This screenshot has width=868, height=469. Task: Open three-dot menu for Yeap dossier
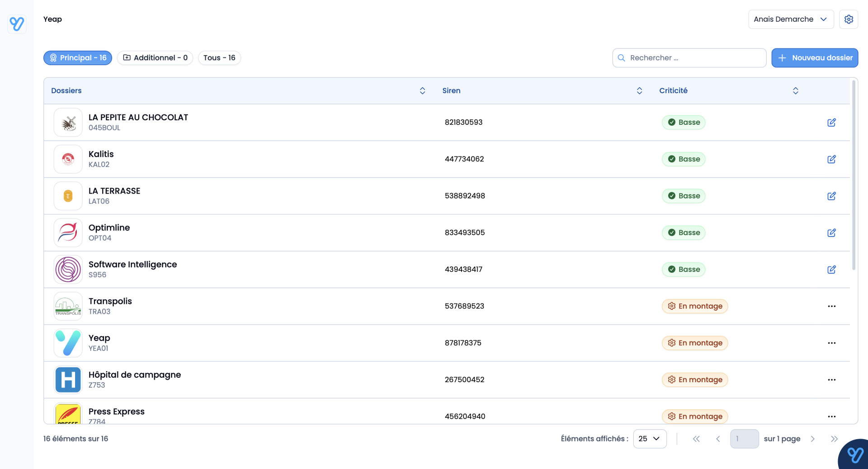pos(831,343)
